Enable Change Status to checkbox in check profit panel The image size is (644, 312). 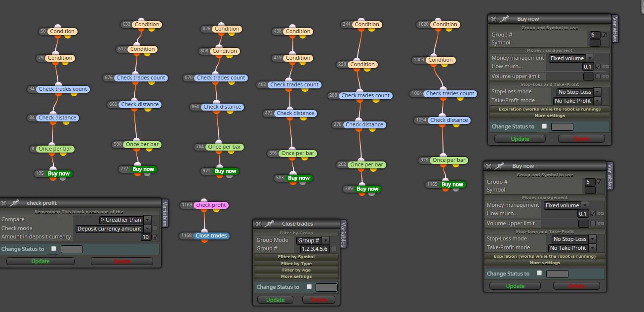point(54,249)
